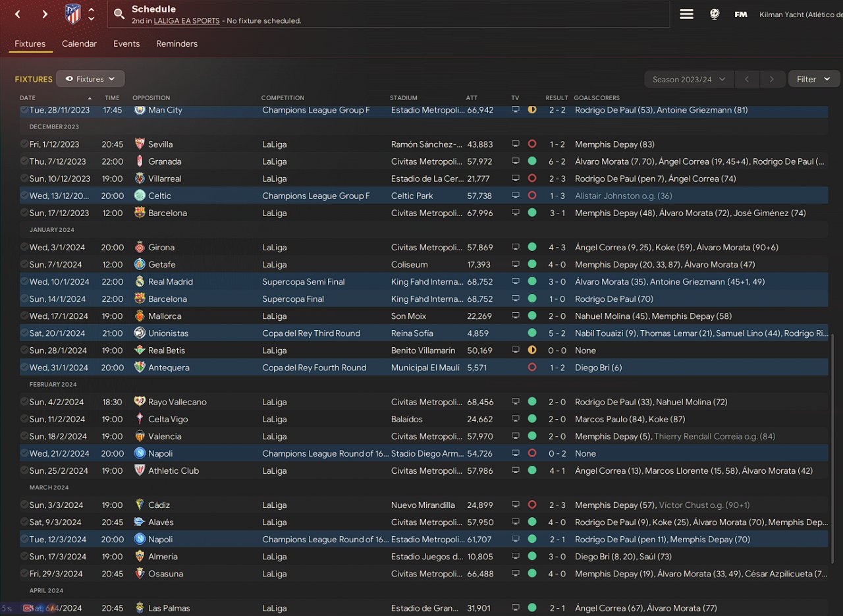Click the 6 - 2 result against Granada

(557, 161)
